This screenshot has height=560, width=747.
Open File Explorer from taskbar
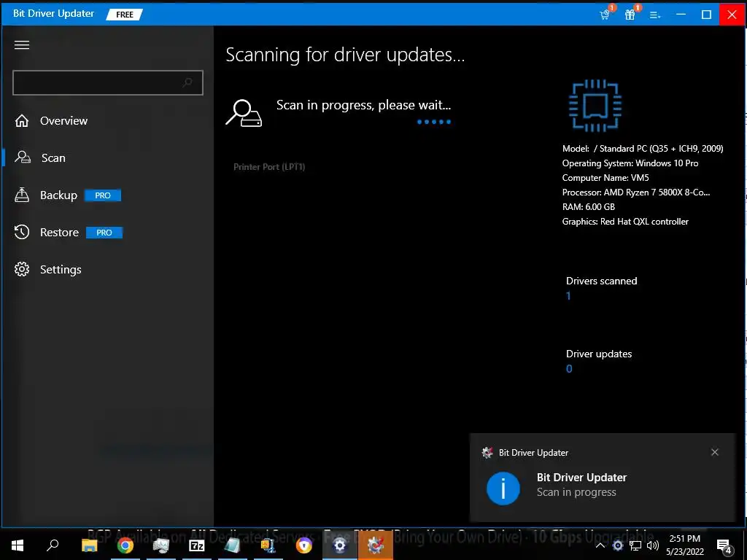tap(90, 545)
